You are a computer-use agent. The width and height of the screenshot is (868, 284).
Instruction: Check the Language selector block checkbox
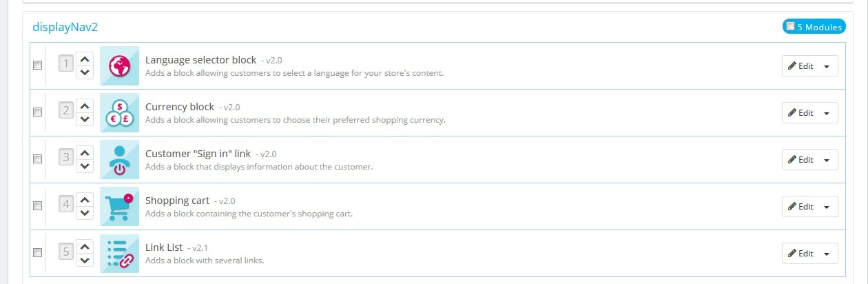(x=38, y=65)
